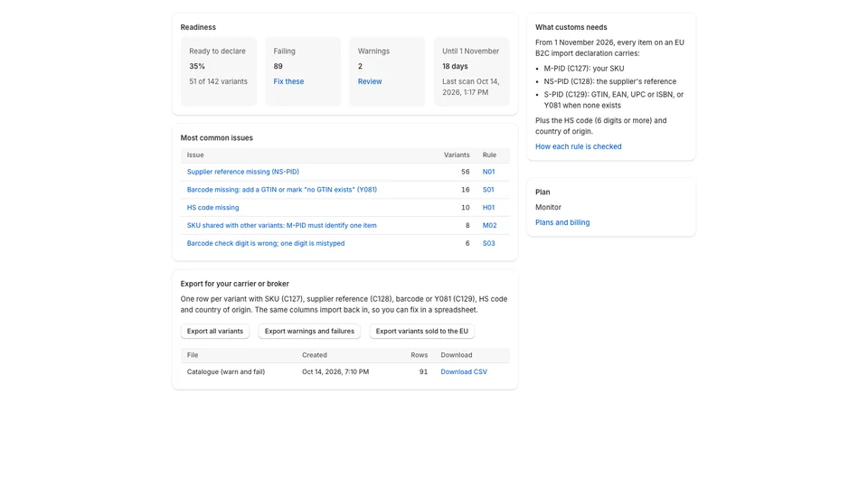The width and height of the screenshot is (868, 488).
Task: Download the Catalogue CSV file
Action: coord(464,371)
